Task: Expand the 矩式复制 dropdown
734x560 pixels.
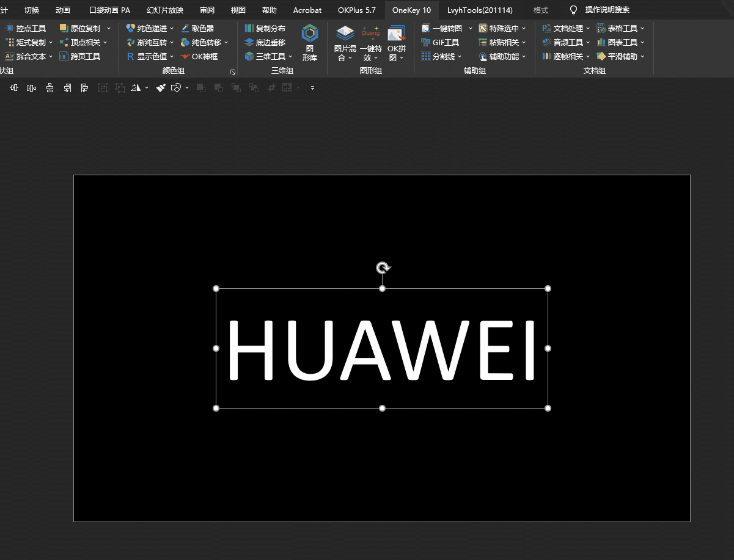Action: (51, 42)
